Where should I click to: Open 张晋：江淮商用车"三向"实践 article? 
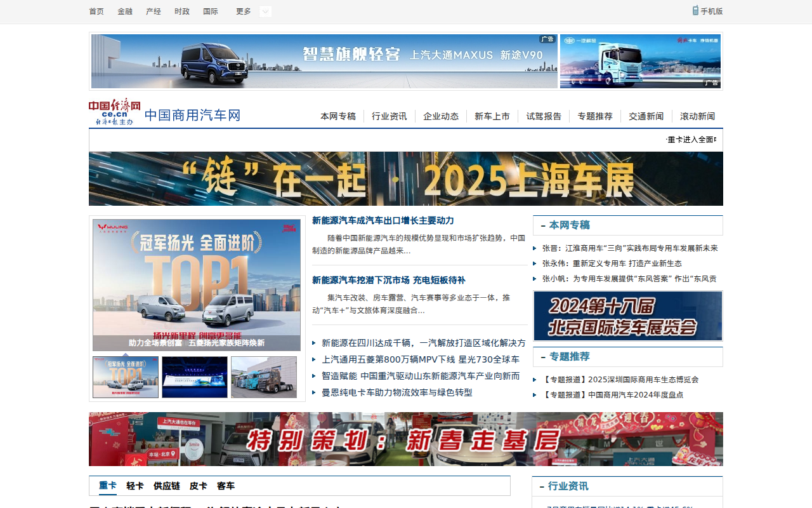coord(630,248)
